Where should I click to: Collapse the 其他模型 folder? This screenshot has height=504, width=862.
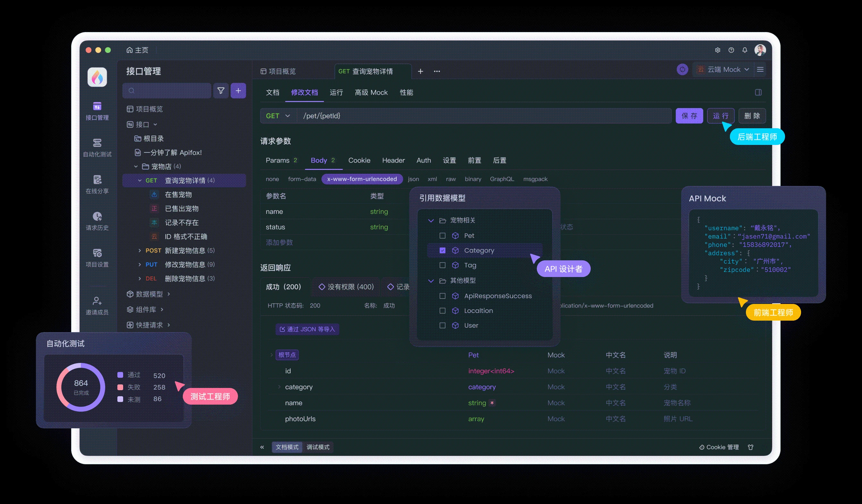tap(431, 281)
